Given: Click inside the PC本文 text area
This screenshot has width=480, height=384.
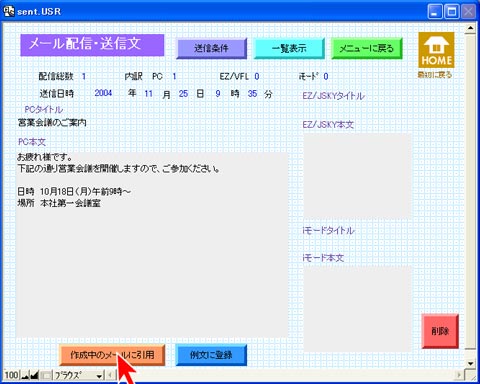Looking at the screenshot, I should pyautogui.click(x=152, y=245).
